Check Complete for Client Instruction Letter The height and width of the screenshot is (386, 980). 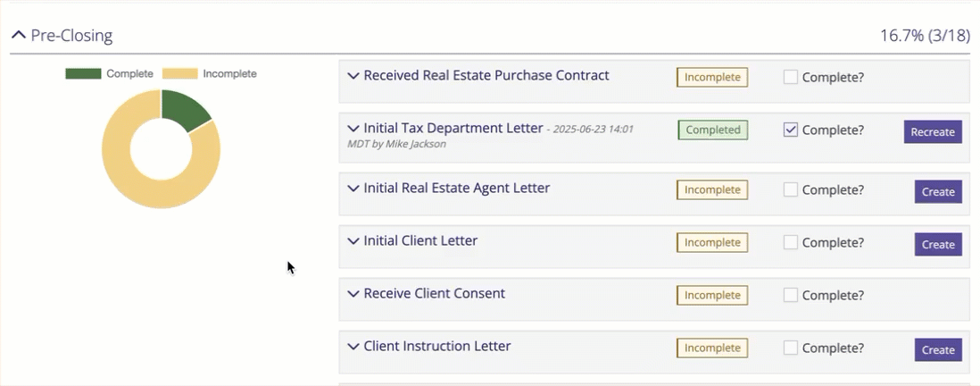pos(791,348)
